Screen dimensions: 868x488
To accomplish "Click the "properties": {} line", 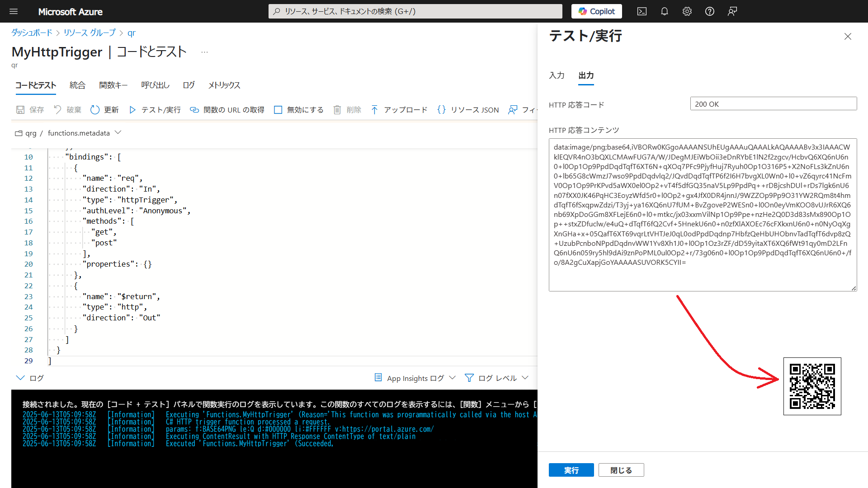I will click(117, 264).
